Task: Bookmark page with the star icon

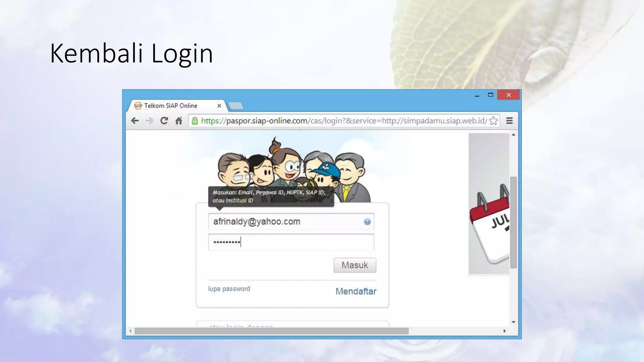Action: point(494,121)
